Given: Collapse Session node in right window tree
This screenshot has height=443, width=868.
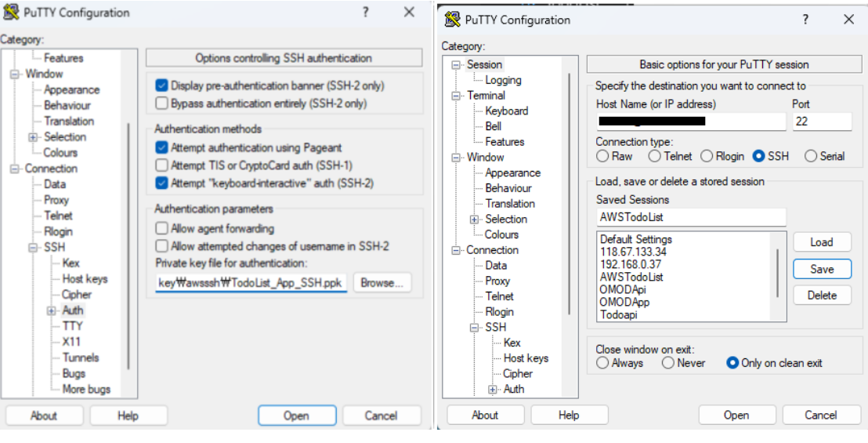Looking at the screenshot, I should pyautogui.click(x=456, y=65).
